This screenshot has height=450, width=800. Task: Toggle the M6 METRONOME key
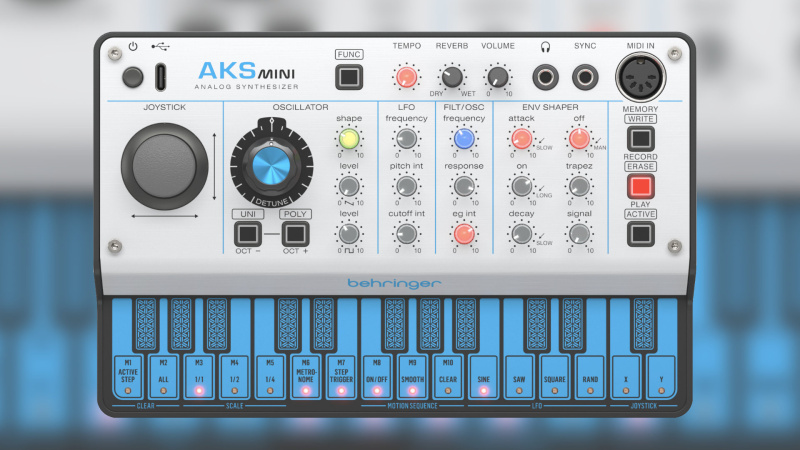pos(306,377)
